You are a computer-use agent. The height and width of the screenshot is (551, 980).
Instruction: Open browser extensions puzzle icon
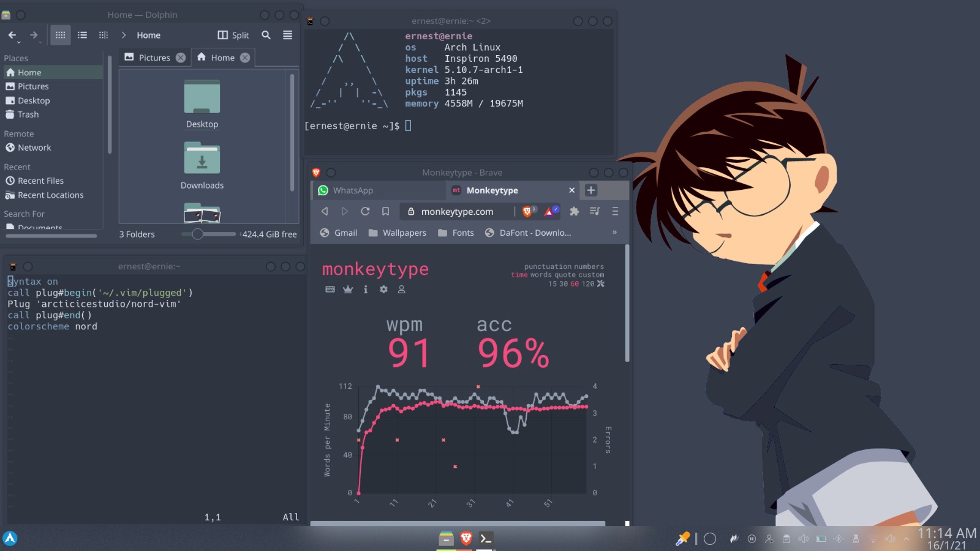pyautogui.click(x=574, y=211)
